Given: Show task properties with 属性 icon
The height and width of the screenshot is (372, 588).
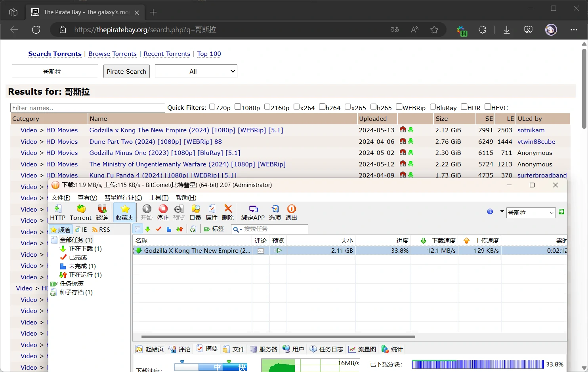Looking at the screenshot, I should pyautogui.click(x=212, y=212).
